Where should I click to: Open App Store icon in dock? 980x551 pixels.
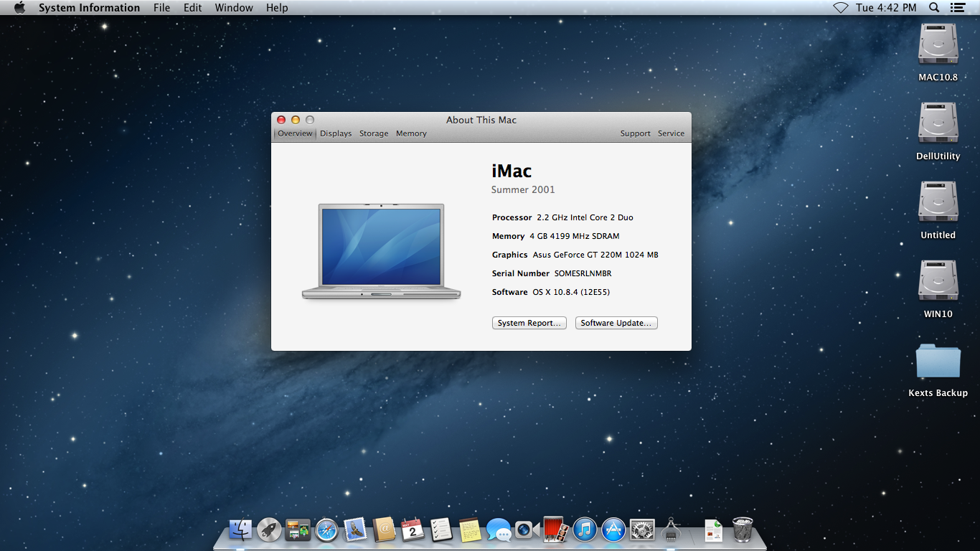click(x=613, y=530)
